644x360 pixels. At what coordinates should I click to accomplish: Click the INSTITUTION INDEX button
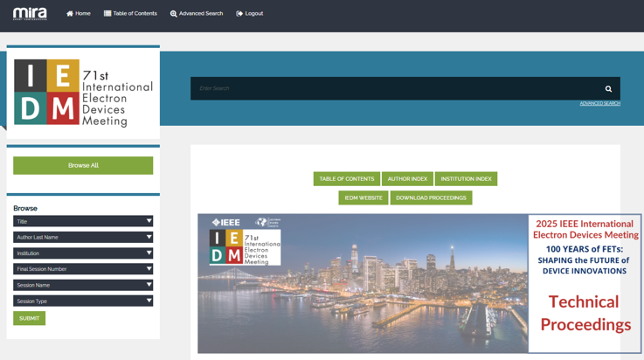[466, 179]
